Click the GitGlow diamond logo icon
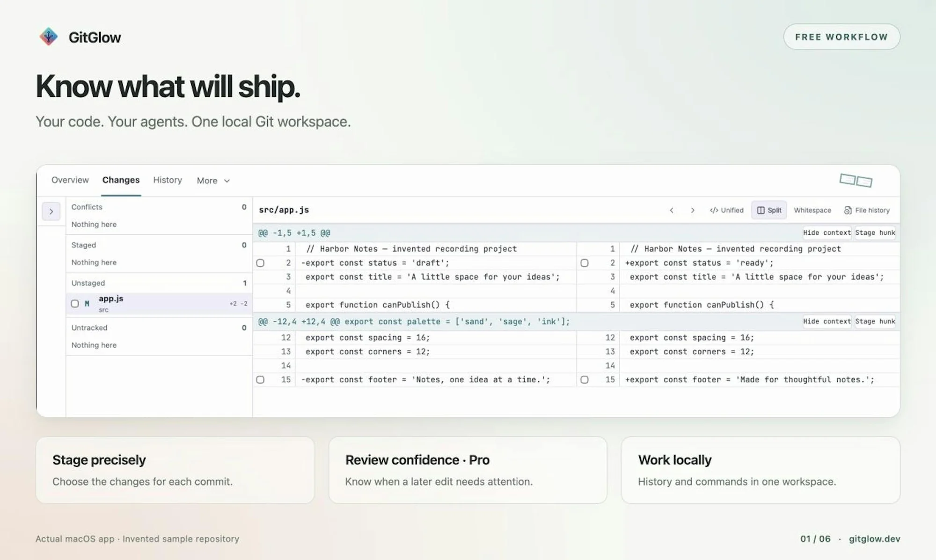 click(x=49, y=36)
